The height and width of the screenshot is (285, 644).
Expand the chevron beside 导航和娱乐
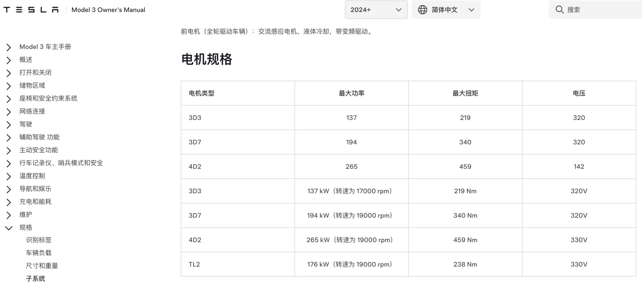[9, 190]
